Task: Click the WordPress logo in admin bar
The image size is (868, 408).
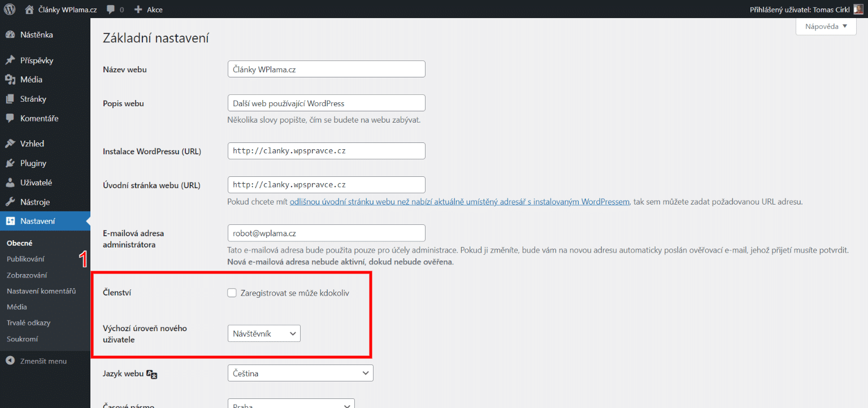Action: (x=10, y=9)
